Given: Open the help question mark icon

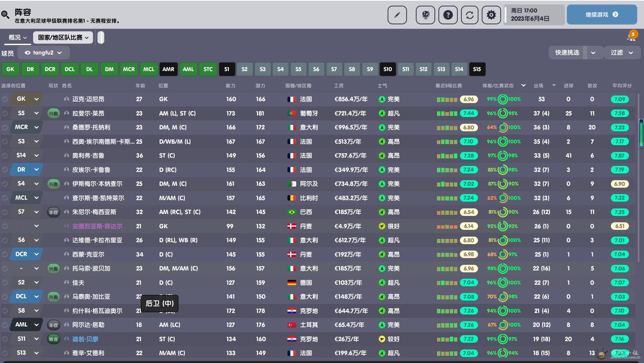Looking at the screenshot, I should point(448,15).
